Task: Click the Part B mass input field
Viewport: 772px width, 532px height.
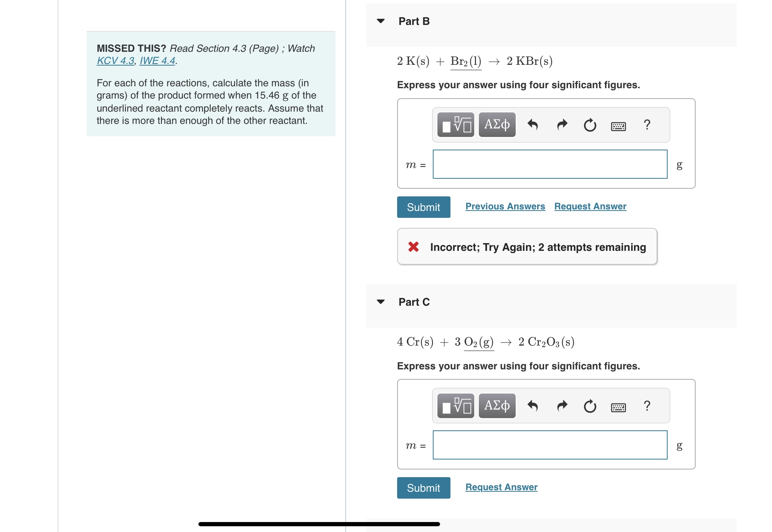Action: pos(550,164)
